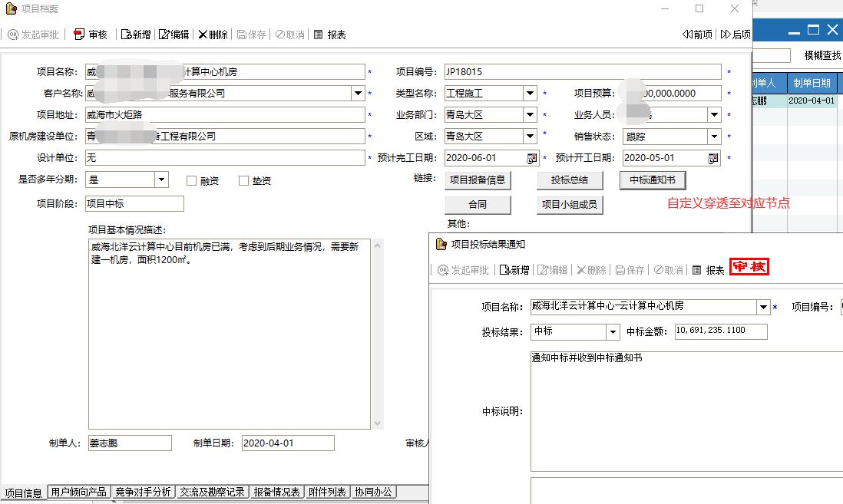Screen dimensions: 843x504
Task: Open the 销售状态 dropdown list
Action: tap(714, 137)
